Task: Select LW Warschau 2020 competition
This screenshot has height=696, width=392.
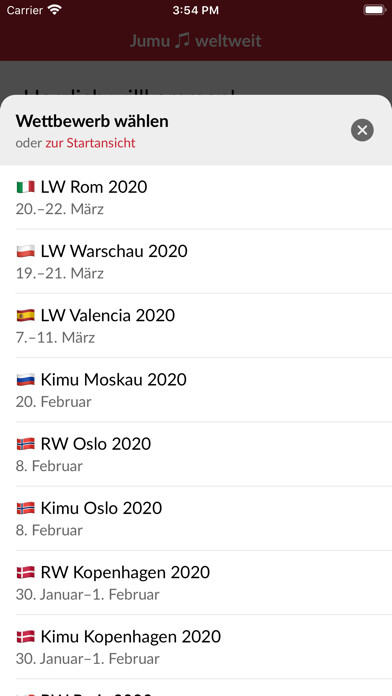Action: point(196,261)
